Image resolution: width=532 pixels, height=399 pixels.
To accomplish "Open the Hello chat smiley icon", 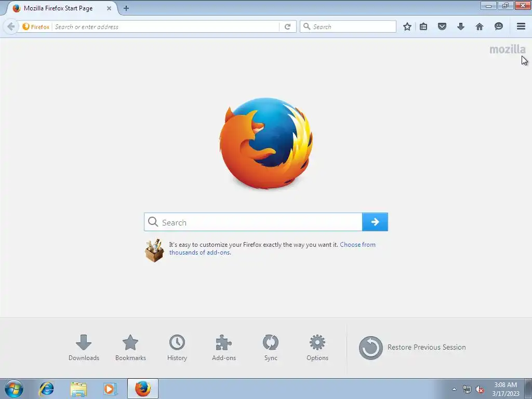I will 498,26.
